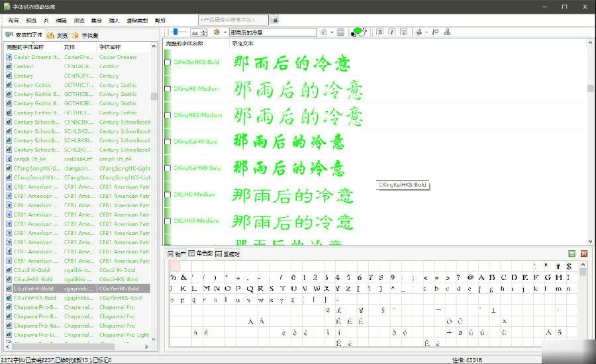The width and height of the screenshot is (596, 364).
Task: Sort by the 文件 column header
Action: coord(79,47)
